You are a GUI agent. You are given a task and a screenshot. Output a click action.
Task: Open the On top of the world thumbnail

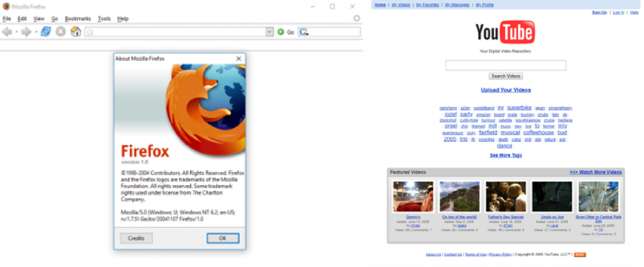(460, 196)
